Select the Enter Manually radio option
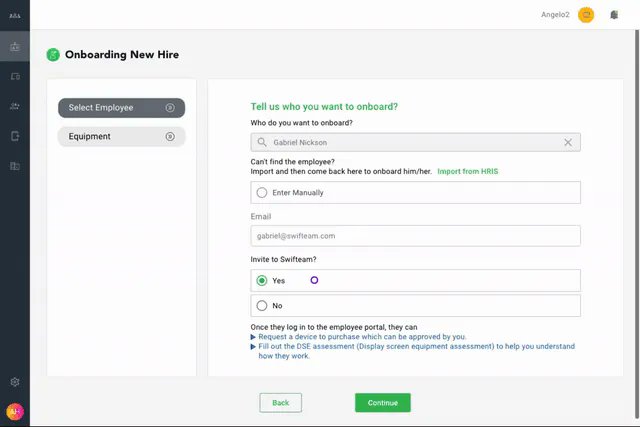The height and width of the screenshot is (427, 640). (262, 193)
